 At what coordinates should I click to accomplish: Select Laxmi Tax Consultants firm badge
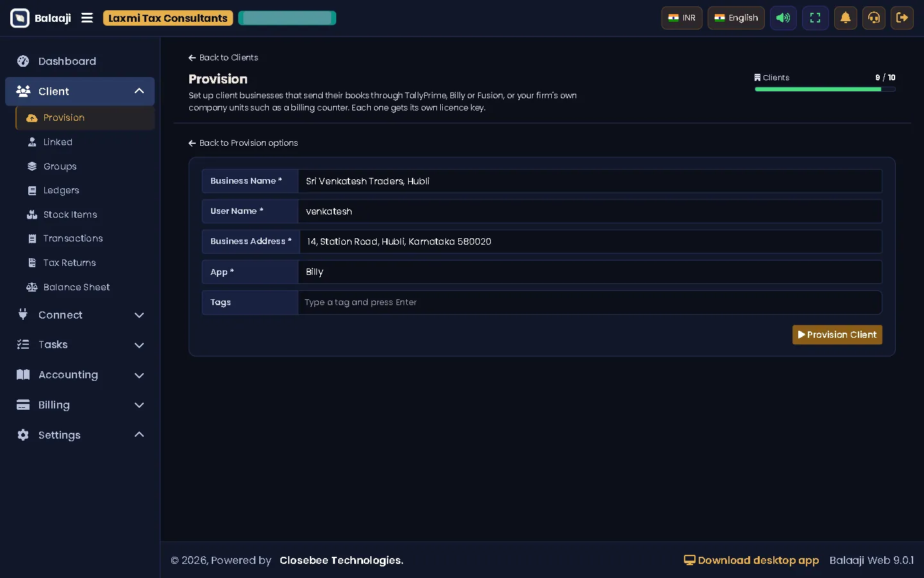pos(167,18)
